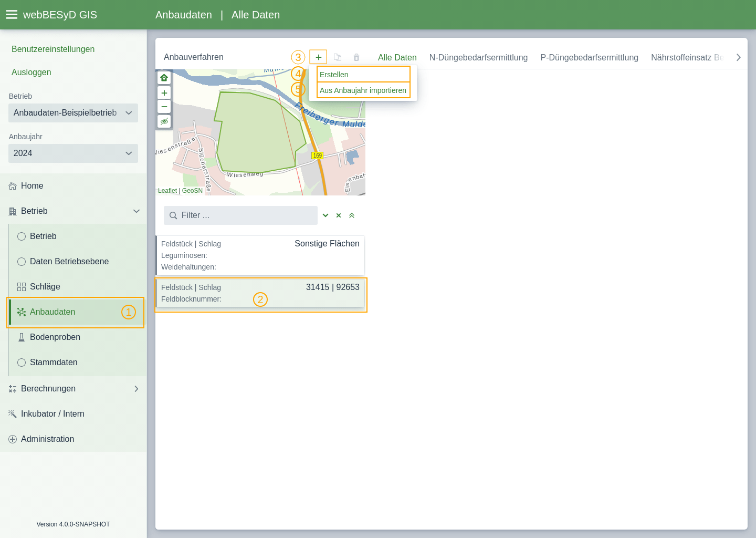
Task: Zoom out on the map
Action: 164,107
